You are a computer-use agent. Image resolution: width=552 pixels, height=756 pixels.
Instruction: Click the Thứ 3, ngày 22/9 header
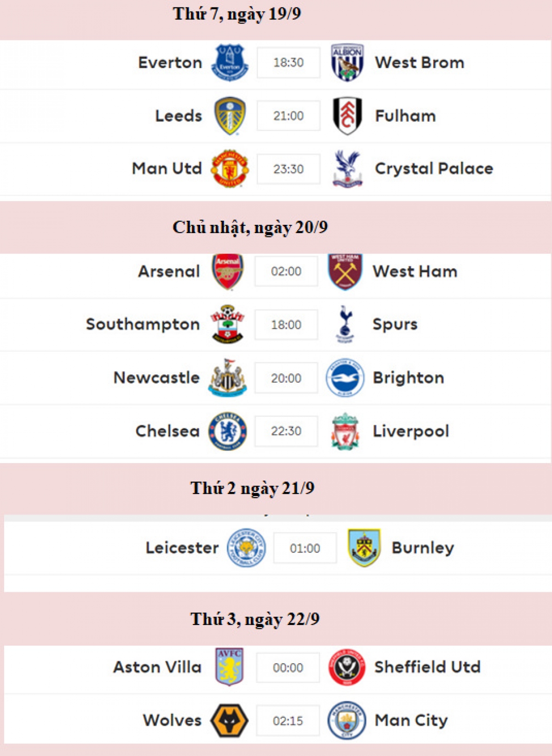pos(255,619)
